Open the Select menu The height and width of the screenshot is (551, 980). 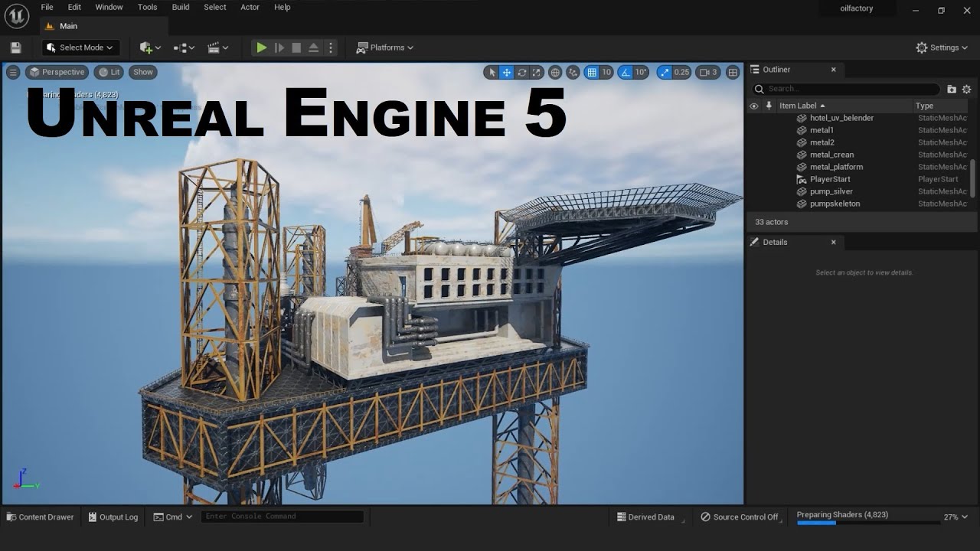tap(215, 7)
